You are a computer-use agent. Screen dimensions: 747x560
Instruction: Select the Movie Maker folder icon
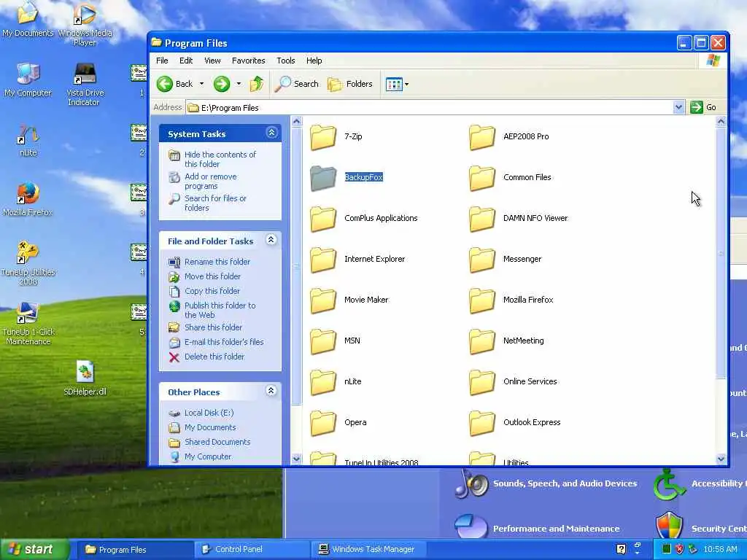pos(323,300)
